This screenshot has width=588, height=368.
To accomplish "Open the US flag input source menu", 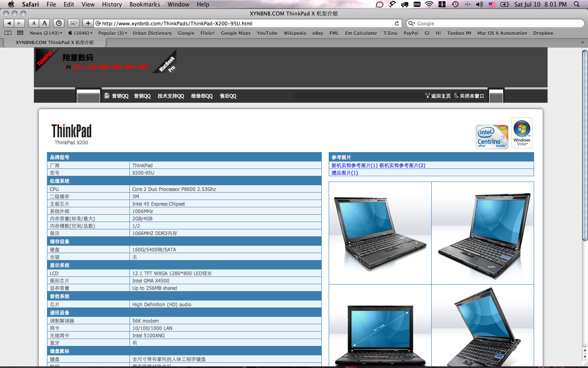I will (492, 4).
